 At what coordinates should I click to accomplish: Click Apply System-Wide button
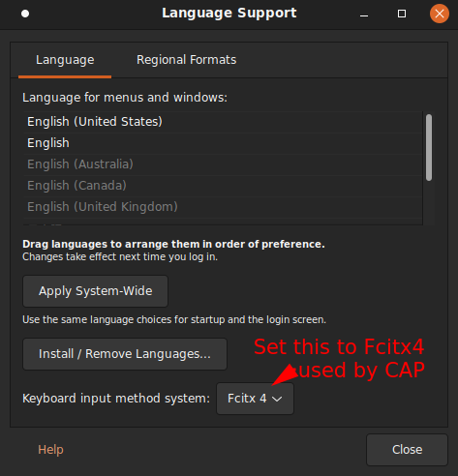click(x=95, y=291)
